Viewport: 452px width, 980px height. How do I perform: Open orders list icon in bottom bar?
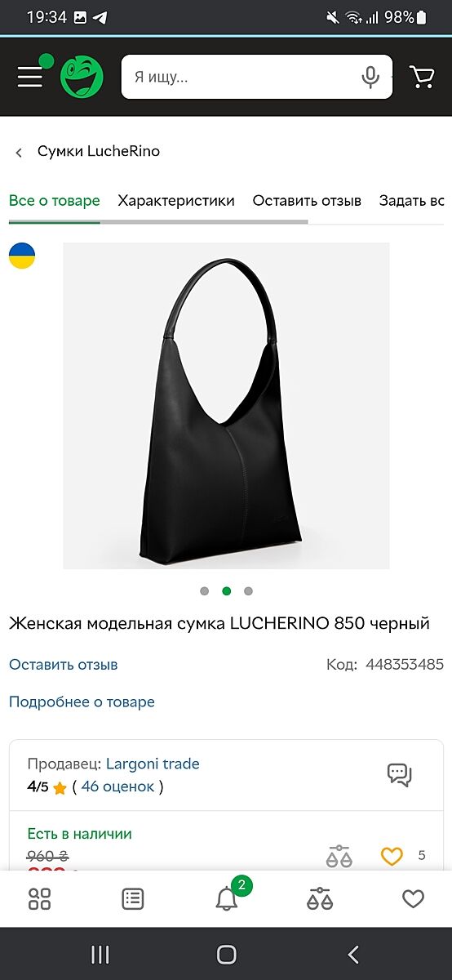(x=133, y=899)
